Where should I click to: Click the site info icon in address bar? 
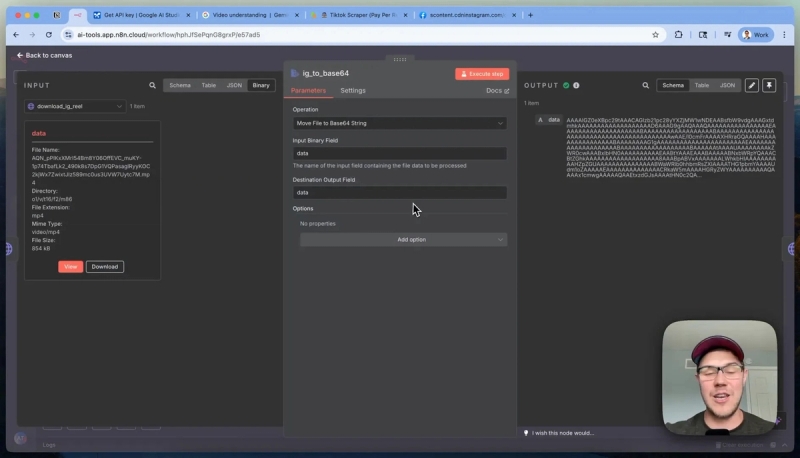click(68, 35)
